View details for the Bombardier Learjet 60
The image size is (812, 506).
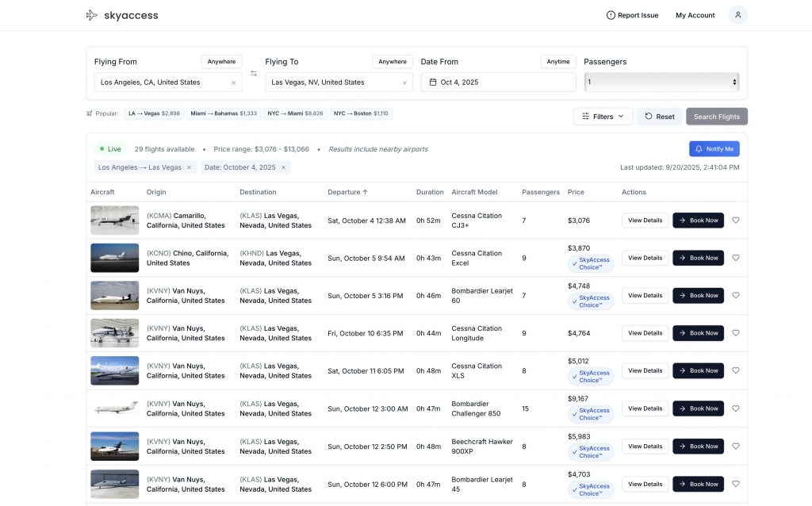click(x=645, y=295)
